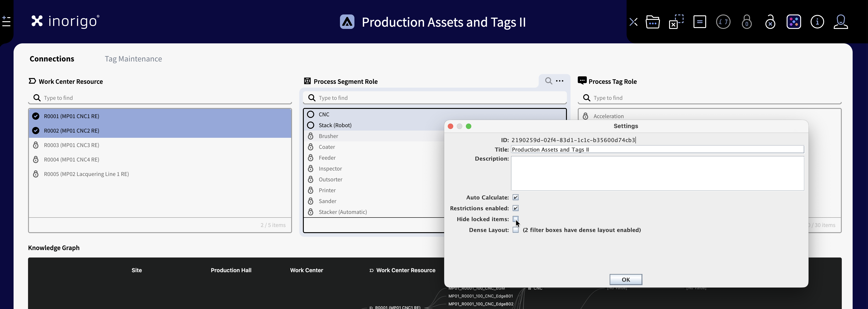
Task: Click the unlock-all open padlock icon
Action: pos(770,22)
